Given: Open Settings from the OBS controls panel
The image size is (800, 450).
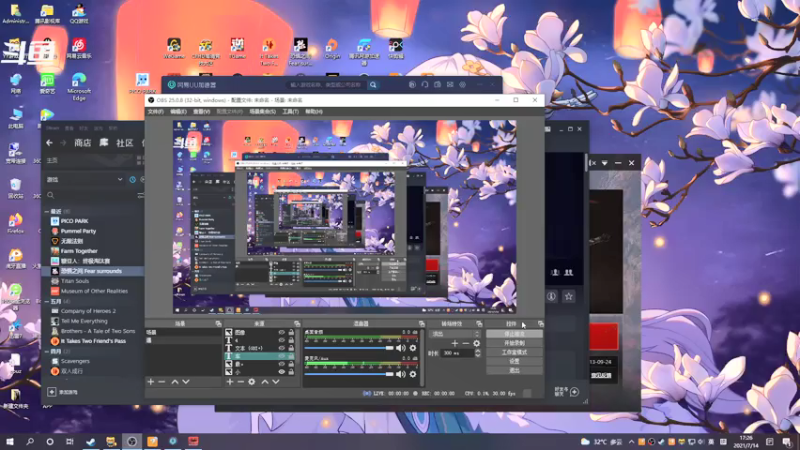Looking at the screenshot, I should pos(514,361).
